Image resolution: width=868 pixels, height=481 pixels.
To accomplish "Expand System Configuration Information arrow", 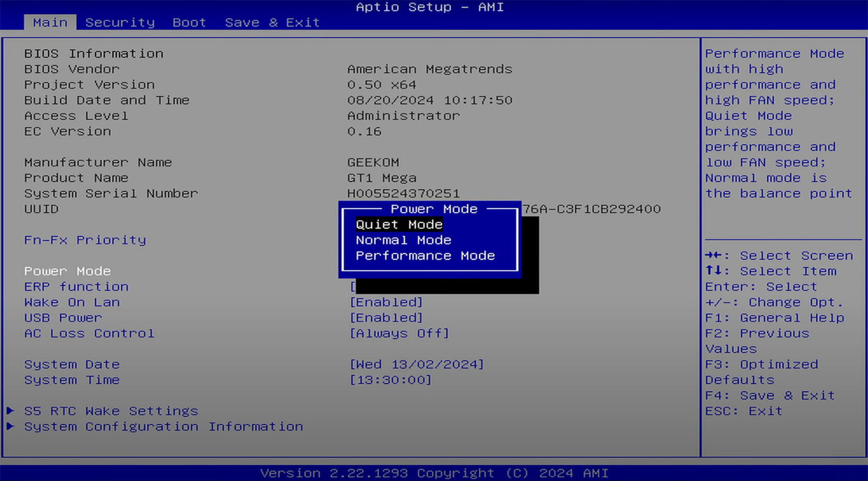I will (x=10, y=427).
